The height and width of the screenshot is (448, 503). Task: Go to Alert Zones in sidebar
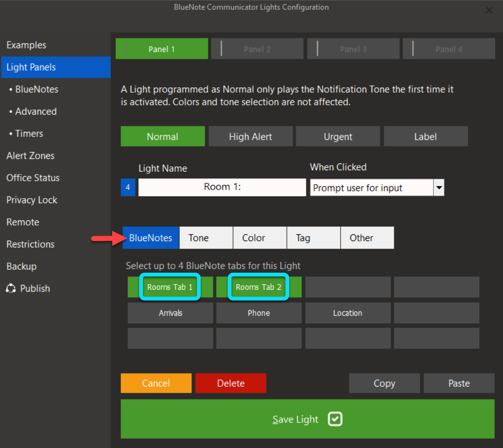[30, 156]
